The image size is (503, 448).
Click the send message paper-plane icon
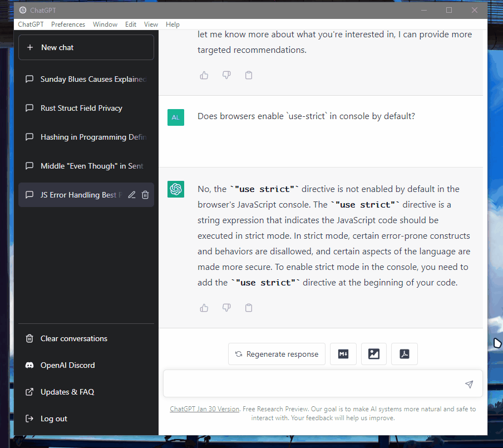(x=469, y=384)
